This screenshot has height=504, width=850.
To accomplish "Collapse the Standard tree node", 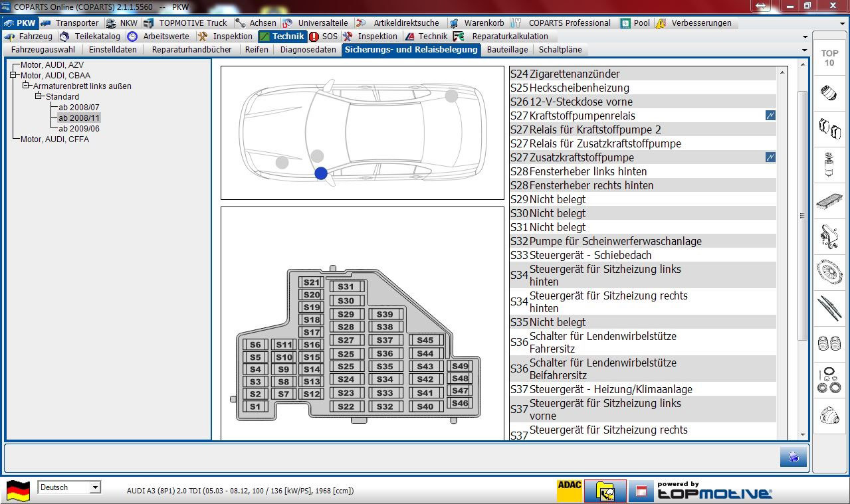I will pos(39,96).
